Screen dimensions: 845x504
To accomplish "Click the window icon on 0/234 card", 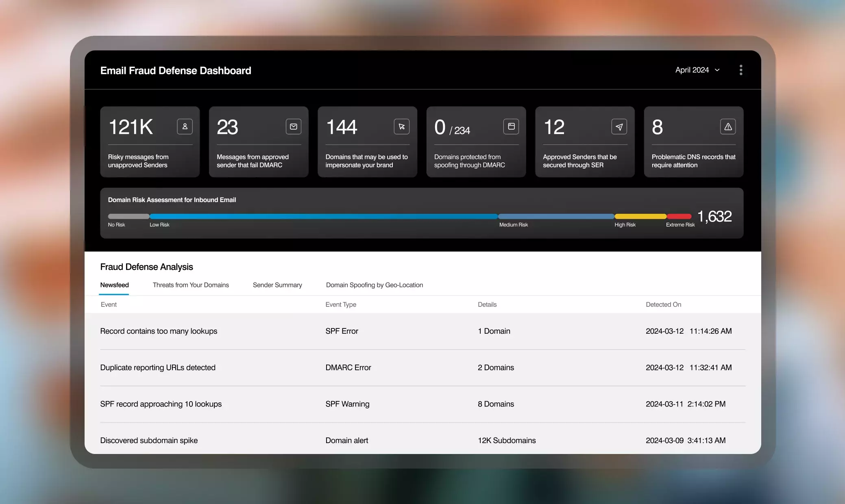I will [511, 126].
